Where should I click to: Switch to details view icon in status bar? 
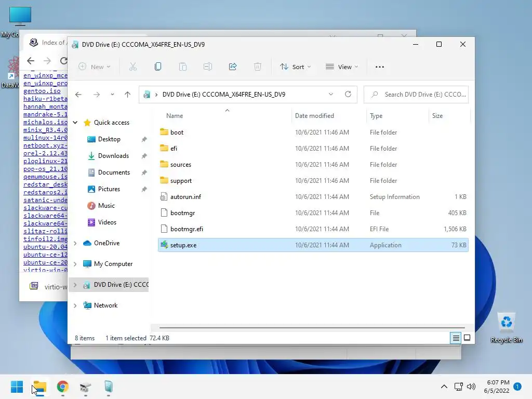click(x=456, y=338)
